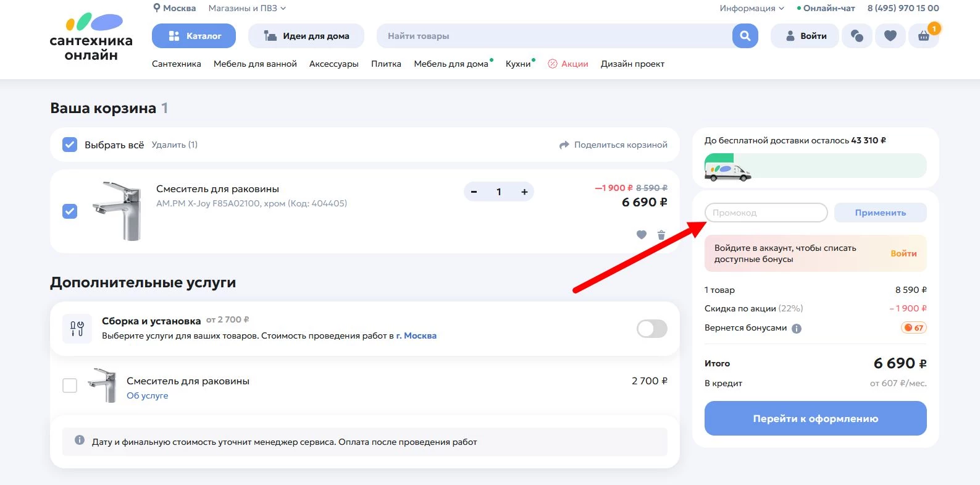The image size is (980, 485).
Task: Add faucet to favorites with heart icon
Action: tap(642, 235)
